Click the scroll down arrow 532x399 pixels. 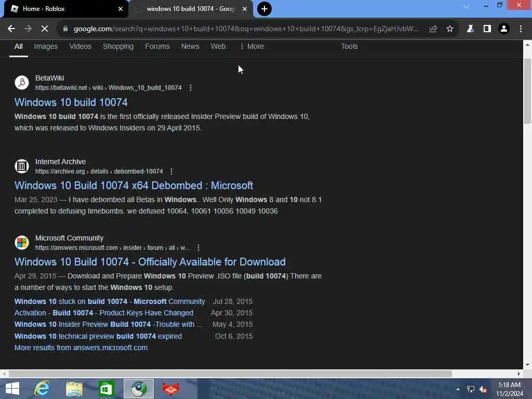pyautogui.click(x=527, y=365)
